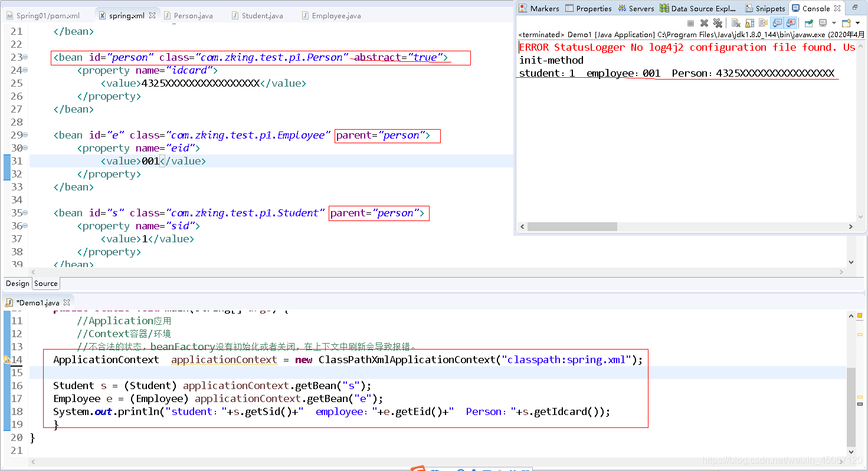
Task: Switch to the Spring01/pom.xml editor tab
Action: pos(42,15)
